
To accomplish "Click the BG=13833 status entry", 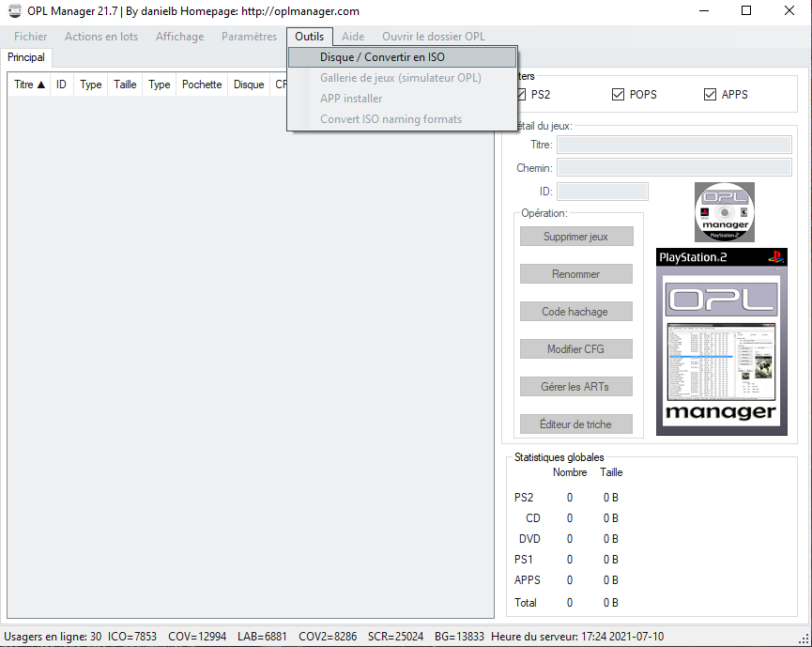I will [x=459, y=636].
